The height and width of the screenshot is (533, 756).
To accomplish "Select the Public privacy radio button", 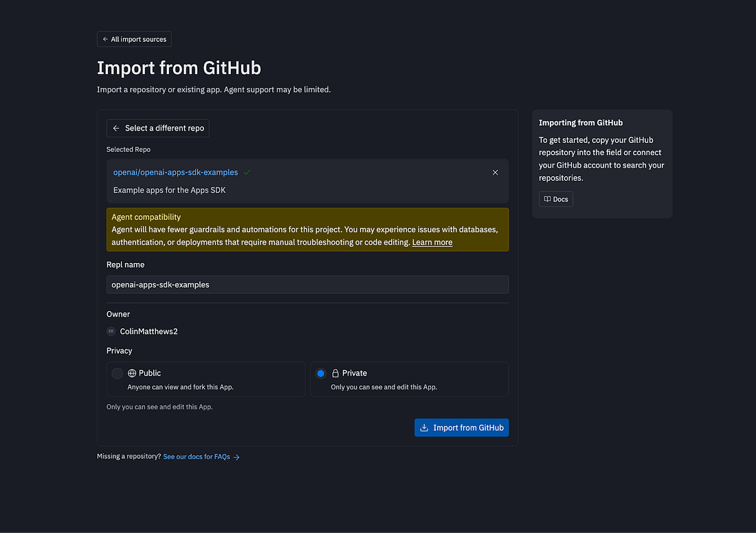I will pos(118,373).
